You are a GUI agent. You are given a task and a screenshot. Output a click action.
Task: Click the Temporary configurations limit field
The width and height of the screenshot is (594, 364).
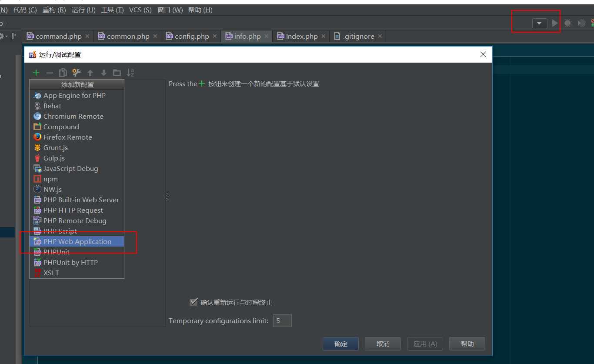click(282, 321)
